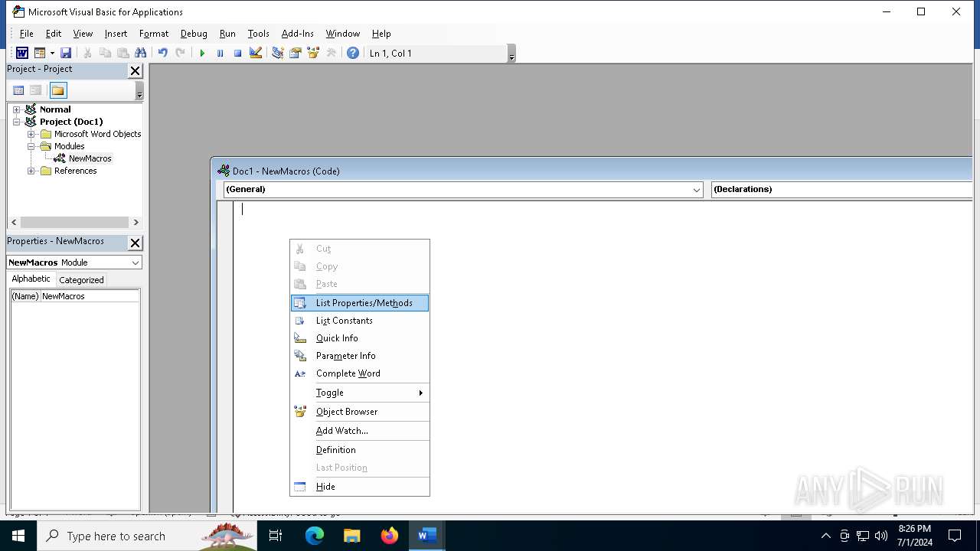
Task: Close the Project panel
Action: click(135, 70)
